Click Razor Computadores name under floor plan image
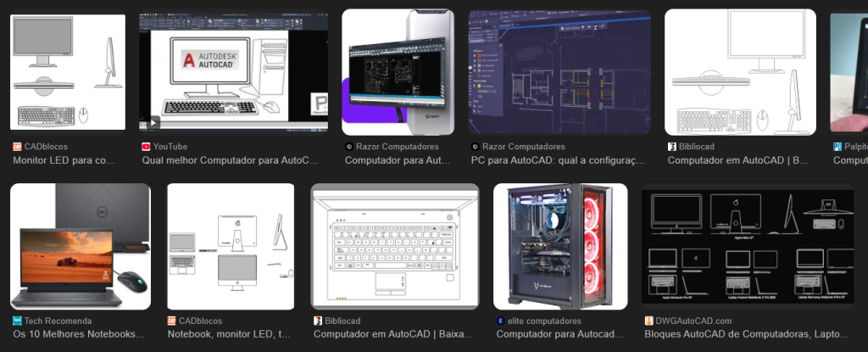Viewport: 868px width, 352px height. point(524,147)
